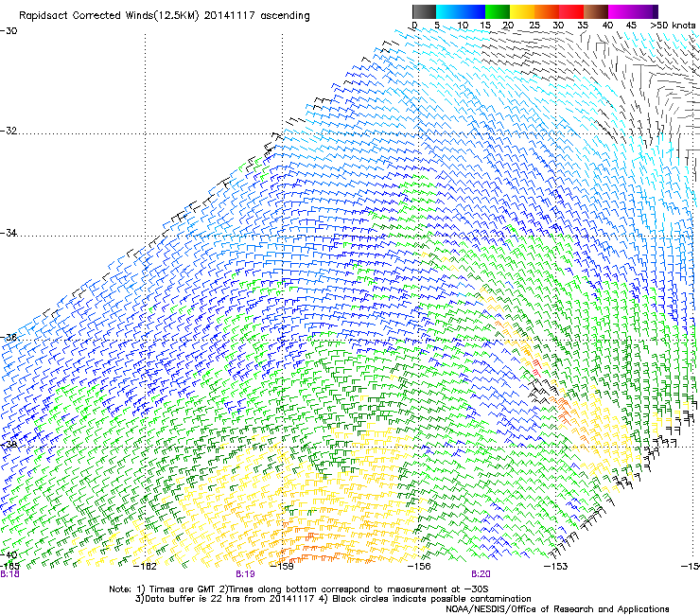Click the 'B:18' time marker
The height and width of the screenshot is (615, 700).
(9, 574)
